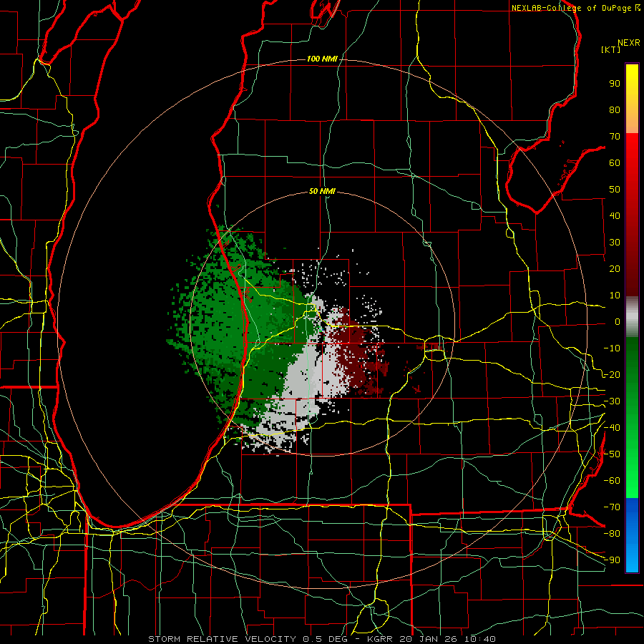Screen dimensions: 644x644
Task: Select the "-80" scale value
Action: (612, 534)
